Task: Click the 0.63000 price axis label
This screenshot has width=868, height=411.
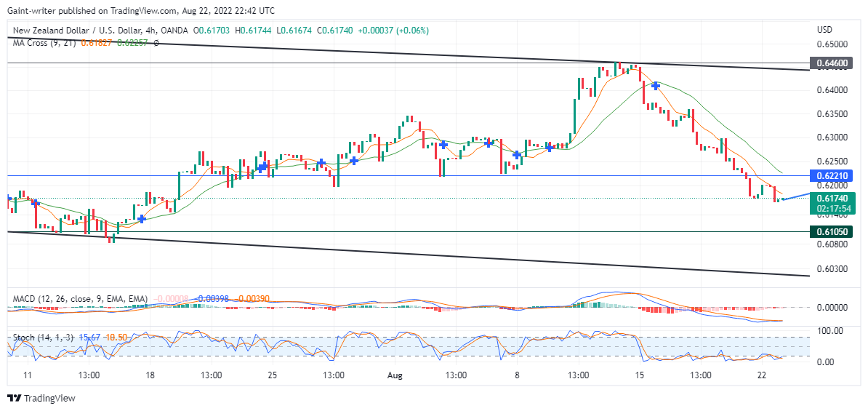Action: pos(833,137)
